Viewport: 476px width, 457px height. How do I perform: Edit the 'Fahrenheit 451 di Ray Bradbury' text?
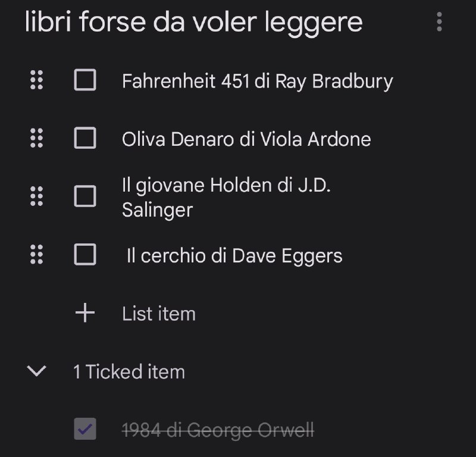pos(257,81)
